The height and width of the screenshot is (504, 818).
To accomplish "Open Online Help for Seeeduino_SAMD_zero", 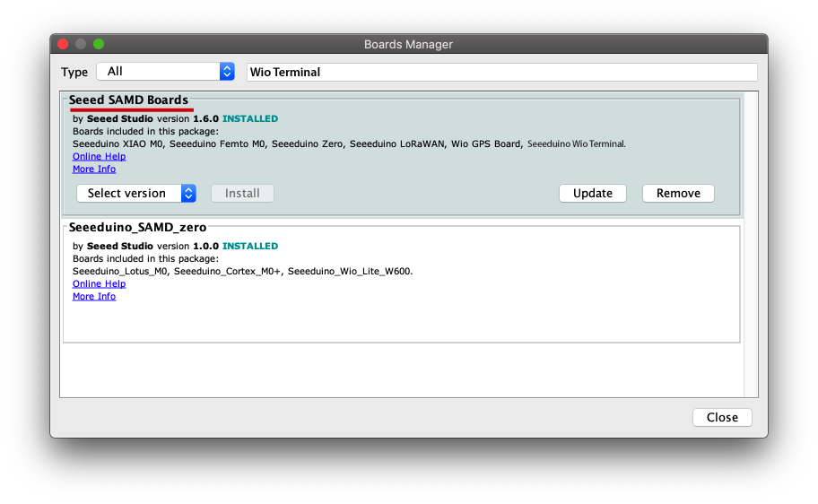I will coord(99,283).
